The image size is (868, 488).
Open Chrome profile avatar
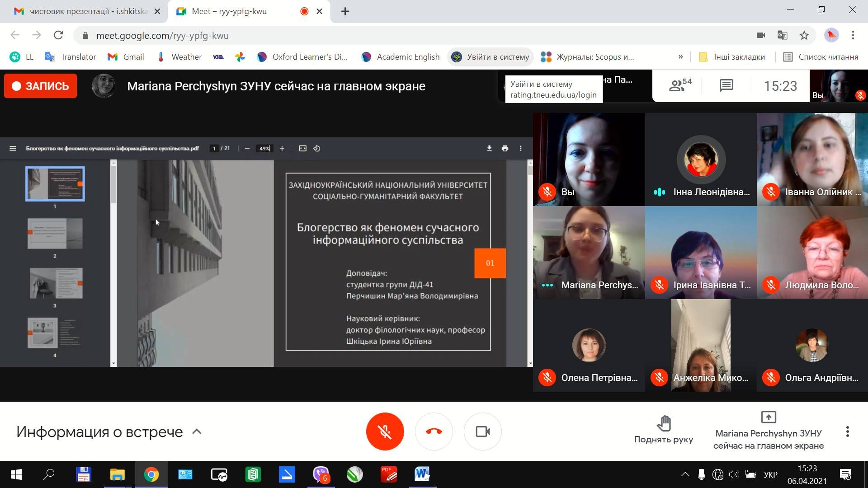(831, 35)
